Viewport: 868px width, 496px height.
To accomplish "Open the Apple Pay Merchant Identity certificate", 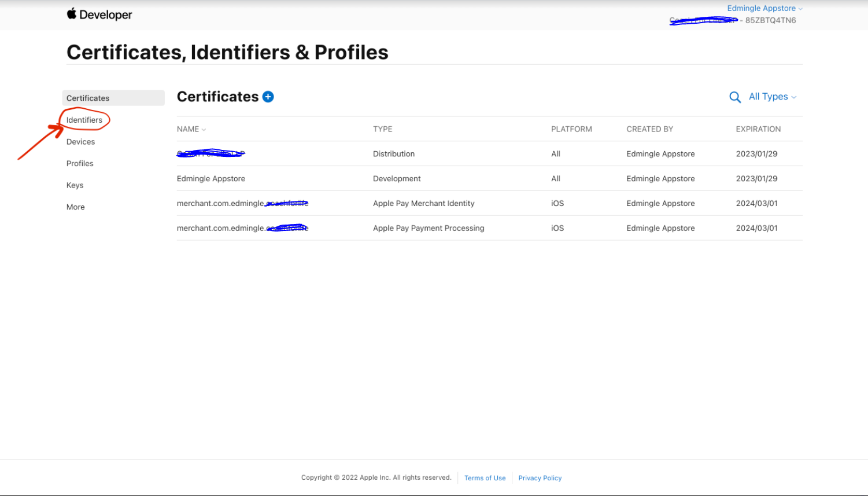I will (x=489, y=203).
